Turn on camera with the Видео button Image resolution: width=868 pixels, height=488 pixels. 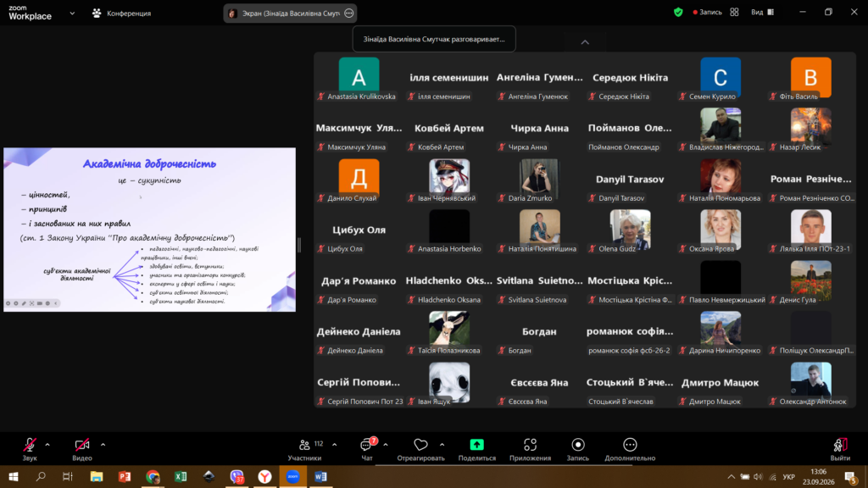pyautogui.click(x=82, y=449)
